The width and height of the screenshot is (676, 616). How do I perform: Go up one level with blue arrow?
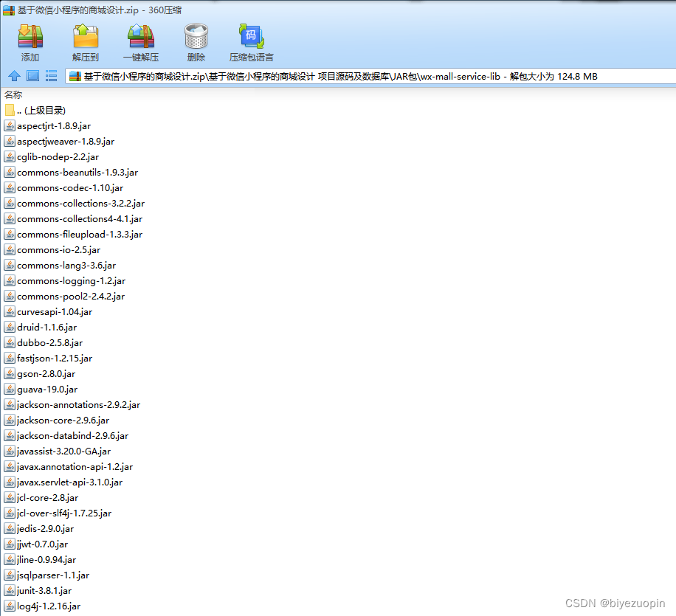click(14, 76)
